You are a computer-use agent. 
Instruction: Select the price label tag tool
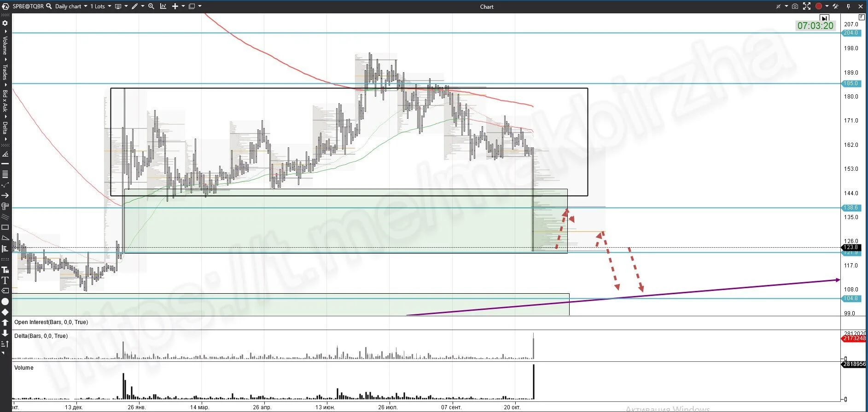pos(5,290)
